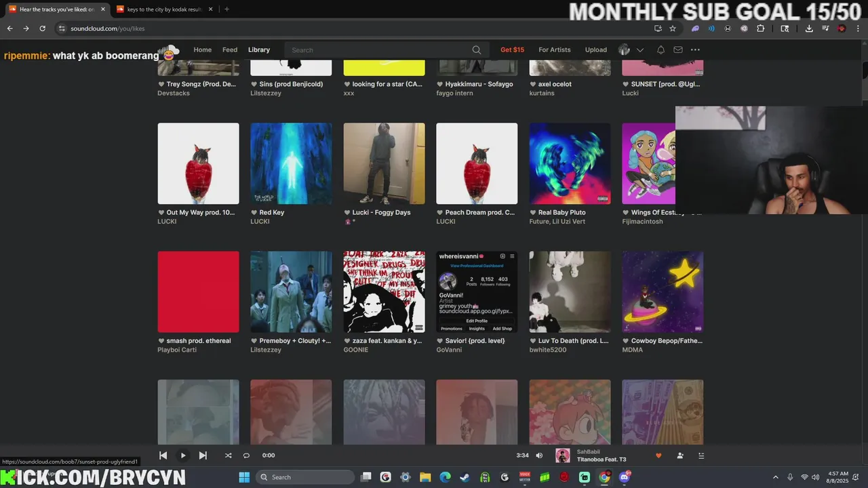
Task: Open the Home nav item
Action: pos(202,49)
